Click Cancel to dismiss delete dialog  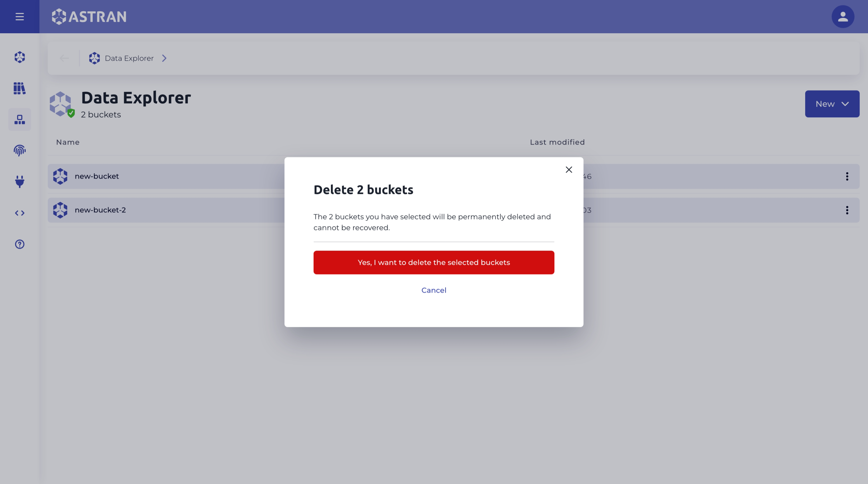[434, 290]
